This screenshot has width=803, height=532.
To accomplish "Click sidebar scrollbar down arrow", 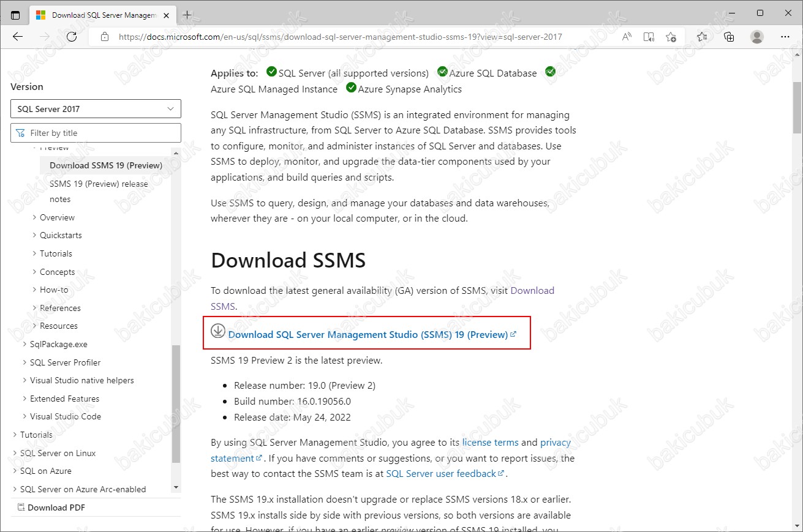I will coord(176,488).
